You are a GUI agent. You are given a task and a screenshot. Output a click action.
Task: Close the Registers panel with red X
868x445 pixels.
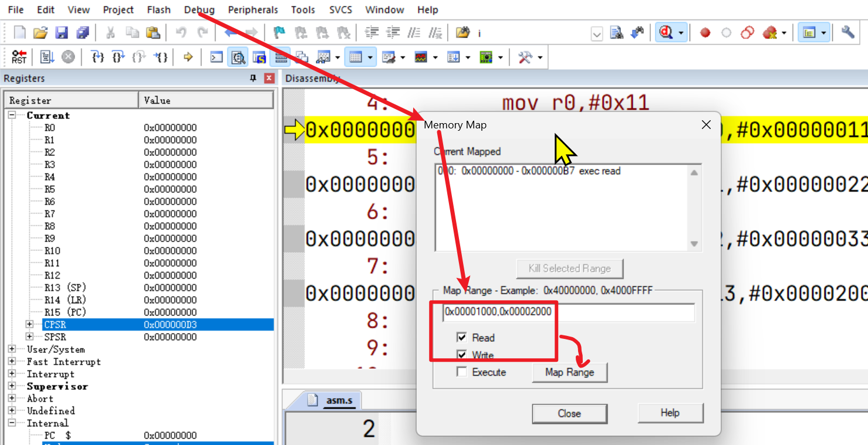point(269,78)
